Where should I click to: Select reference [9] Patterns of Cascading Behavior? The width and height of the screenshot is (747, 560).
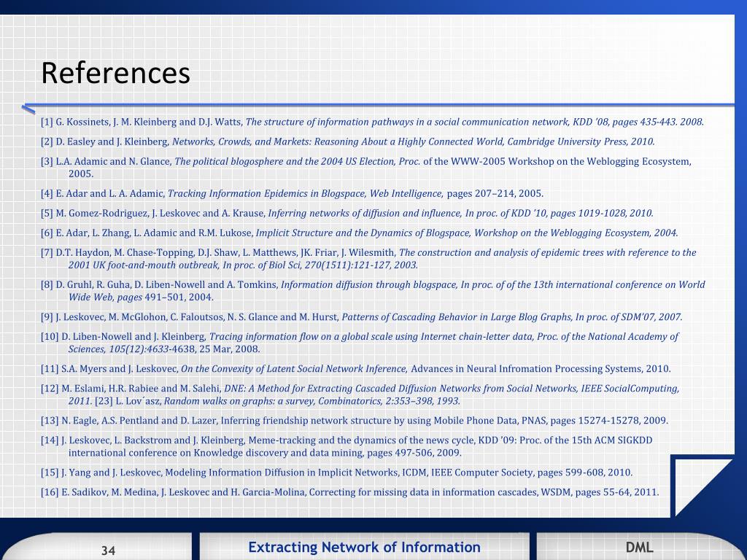point(362,316)
